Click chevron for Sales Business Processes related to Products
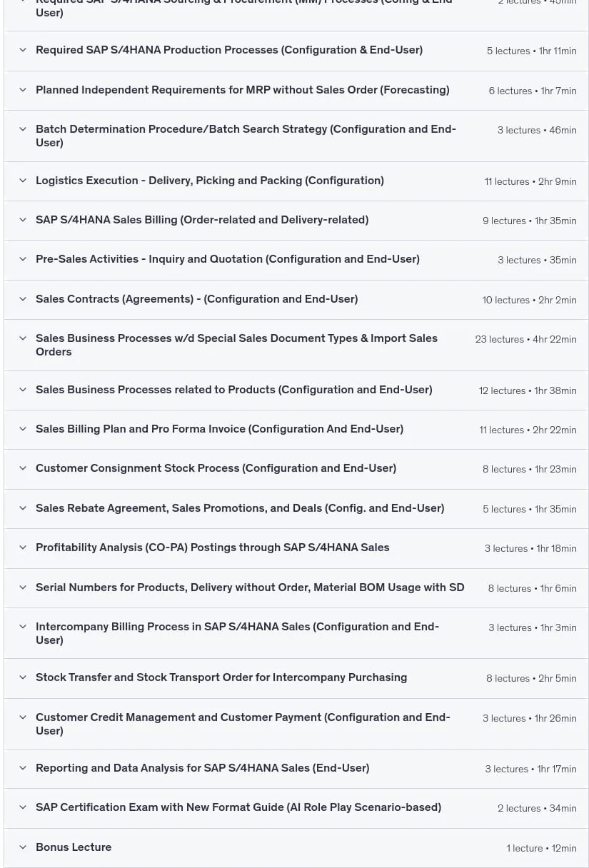 23,390
